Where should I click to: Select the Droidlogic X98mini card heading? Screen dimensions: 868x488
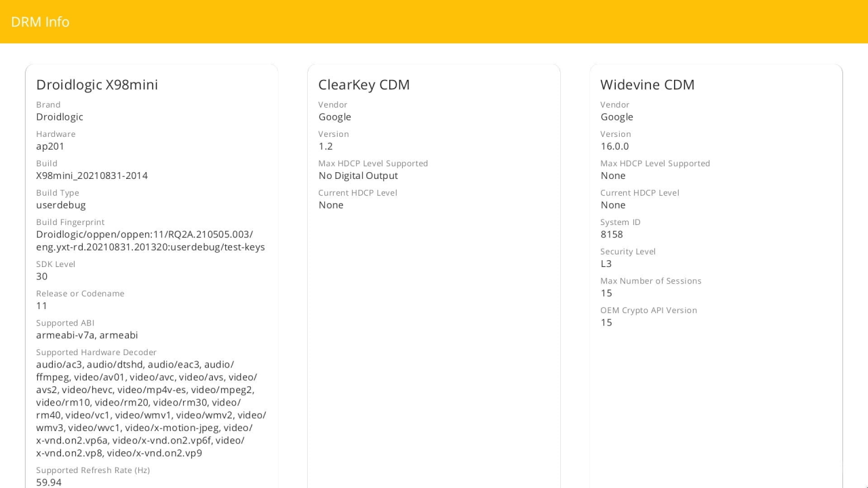click(x=97, y=85)
